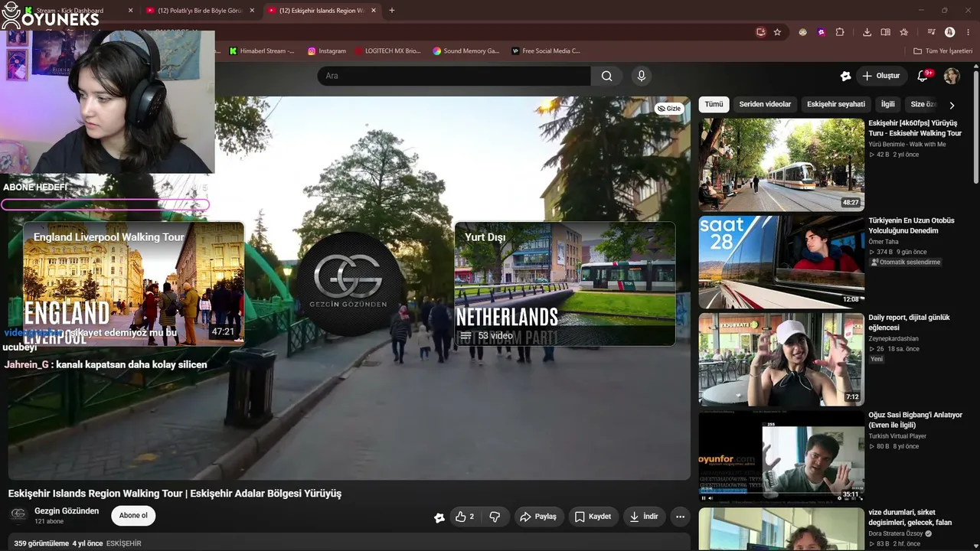
Task: Click the round face extension icon
Action: [802, 32]
